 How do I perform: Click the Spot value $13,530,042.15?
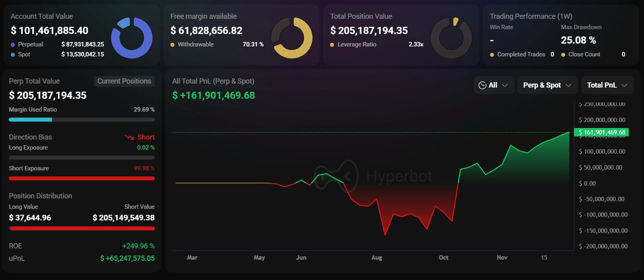83,54
